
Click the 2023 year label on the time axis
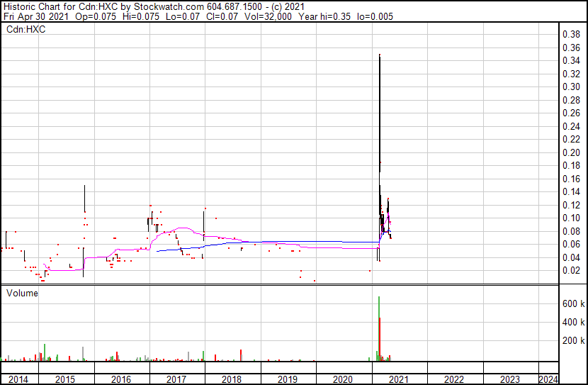pyautogui.click(x=510, y=379)
